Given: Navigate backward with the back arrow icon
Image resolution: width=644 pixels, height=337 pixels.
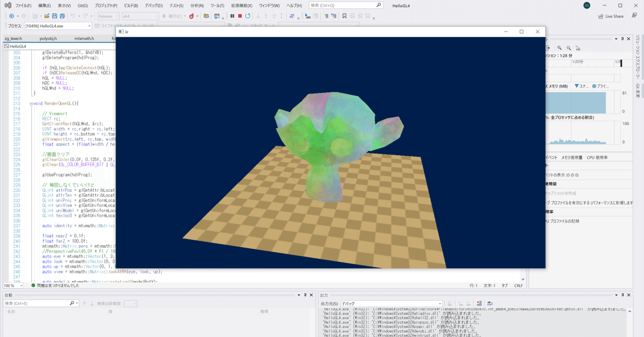Looking at the screenshot, I should pos(12,16).
